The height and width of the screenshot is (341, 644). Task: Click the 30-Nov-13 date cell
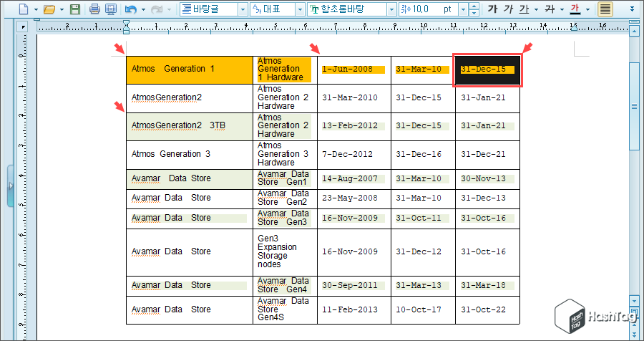point(487,179)
